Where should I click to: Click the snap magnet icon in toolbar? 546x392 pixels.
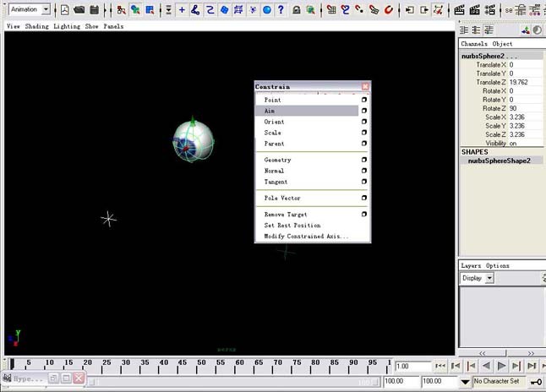389,10
